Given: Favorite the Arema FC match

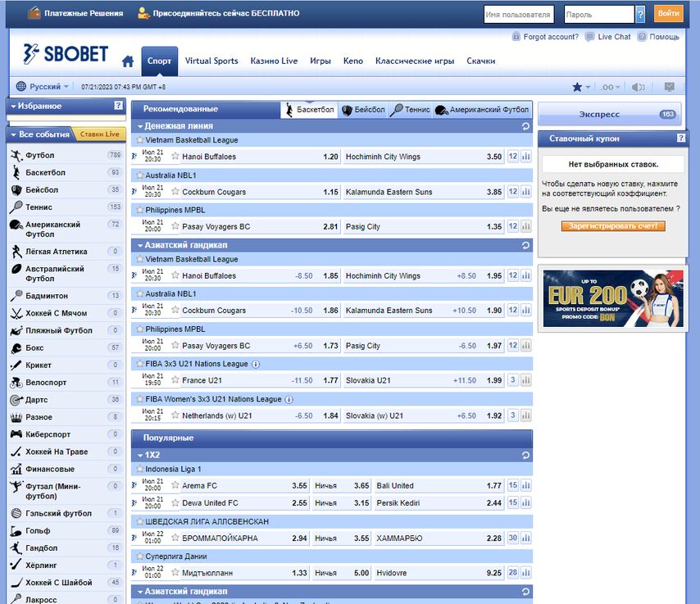Looking at the screenshot, I should [x=175, y=485].
